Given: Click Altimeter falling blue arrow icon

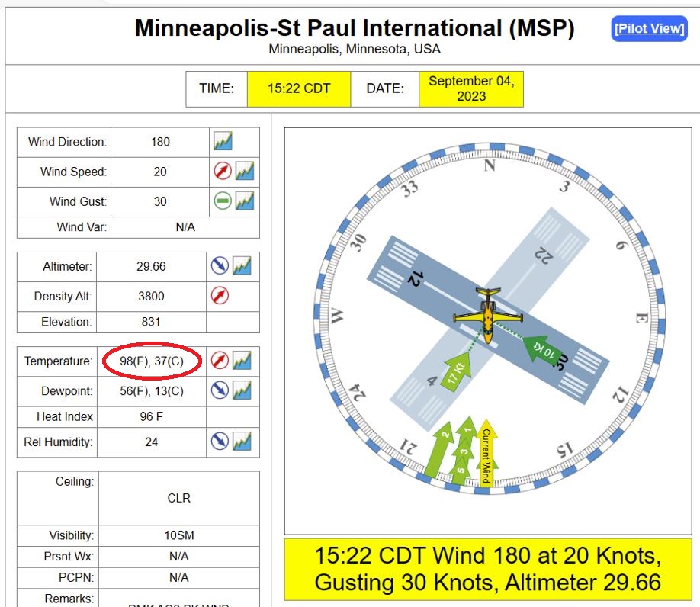Looking at the screenshot, I should point(220,265).
